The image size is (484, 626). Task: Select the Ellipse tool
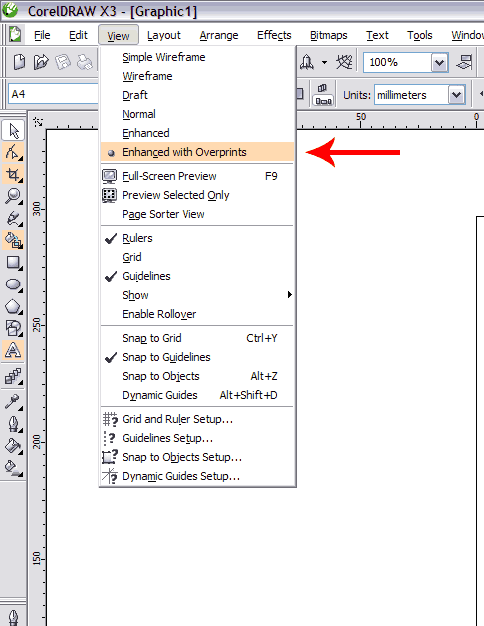pos(13,284)
